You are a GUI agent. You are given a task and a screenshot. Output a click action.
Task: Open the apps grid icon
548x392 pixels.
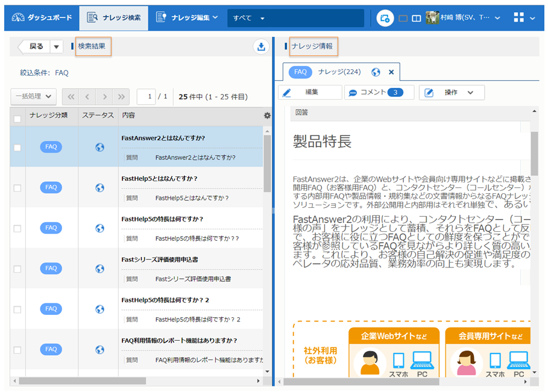518,17
